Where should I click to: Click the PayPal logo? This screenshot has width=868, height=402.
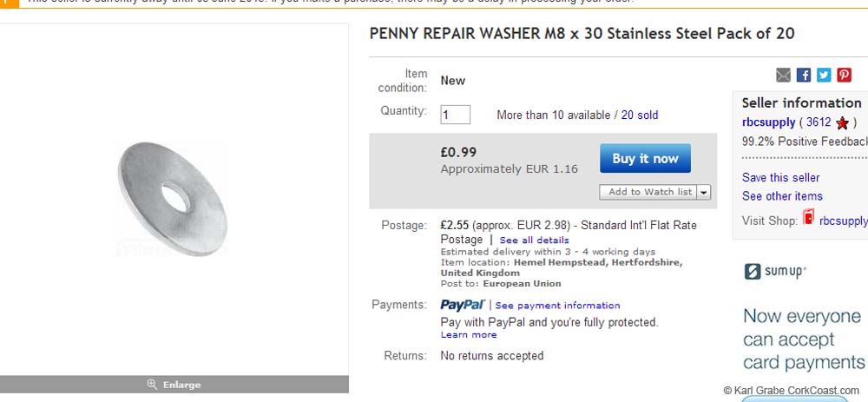[462, 305]
